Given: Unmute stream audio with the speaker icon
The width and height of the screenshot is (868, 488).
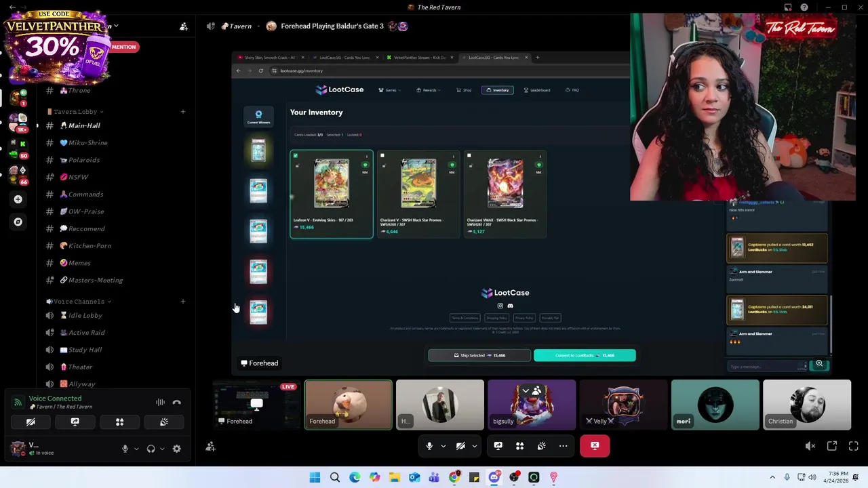Looking at the screenshot, I should coord(810,446).
